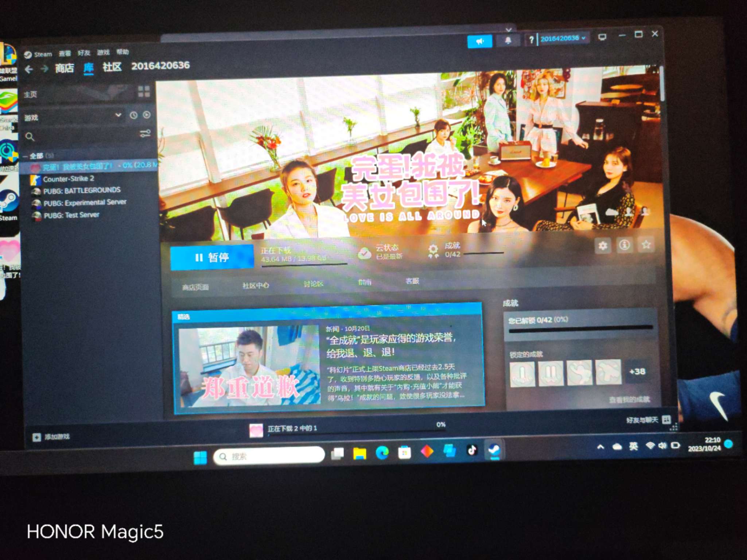The image size is (747, 560).
Task: Open the 2016420636 account dropdown
Action: pos(564,38)
